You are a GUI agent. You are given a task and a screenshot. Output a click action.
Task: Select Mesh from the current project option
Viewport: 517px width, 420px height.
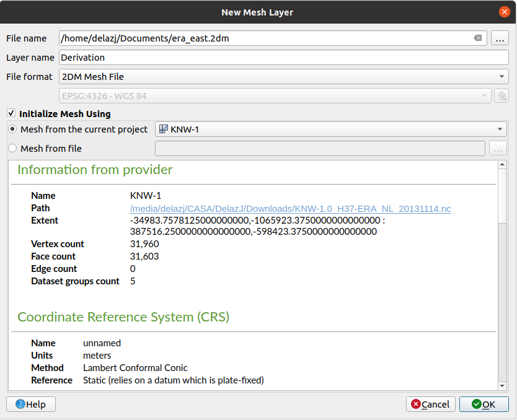point(12,129)
